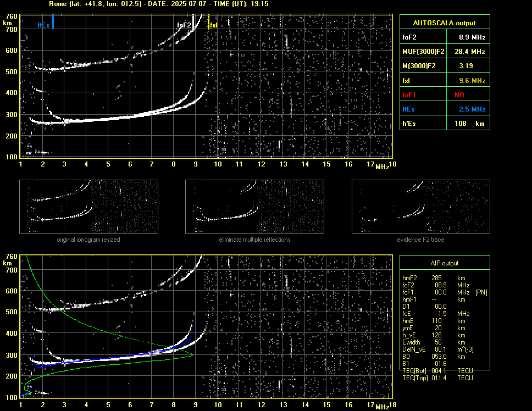Click the 'AIP output' panel heading
This screenshot has height=411, width=532.
444,263
